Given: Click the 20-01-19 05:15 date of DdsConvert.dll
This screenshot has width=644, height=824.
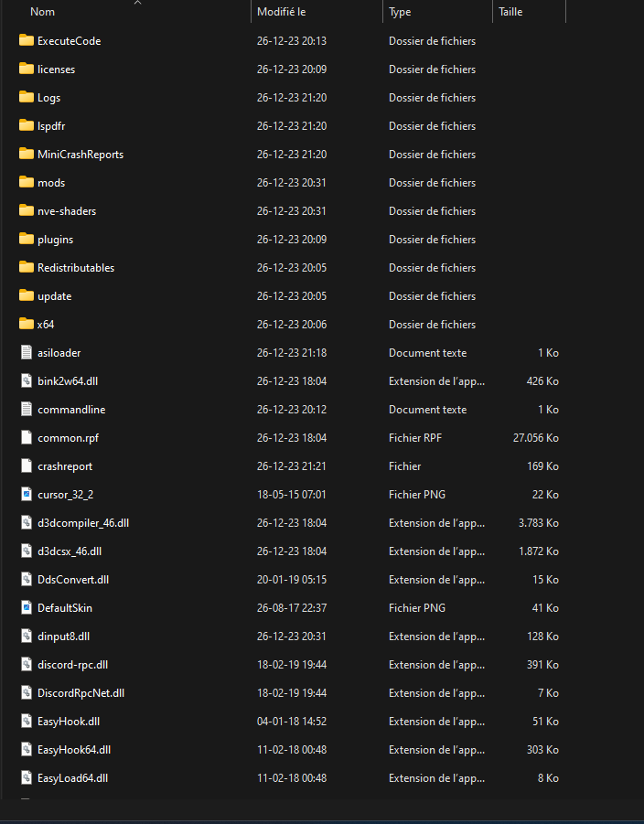Looking at the screenshot, I should pos(291,580).
